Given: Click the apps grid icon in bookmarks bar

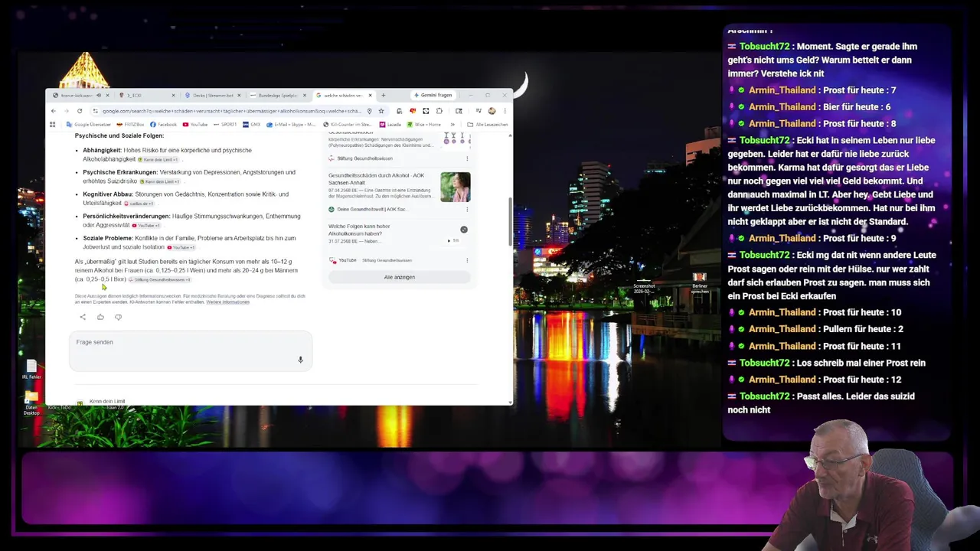Looking at the screenshot, I should click(52, 124).
